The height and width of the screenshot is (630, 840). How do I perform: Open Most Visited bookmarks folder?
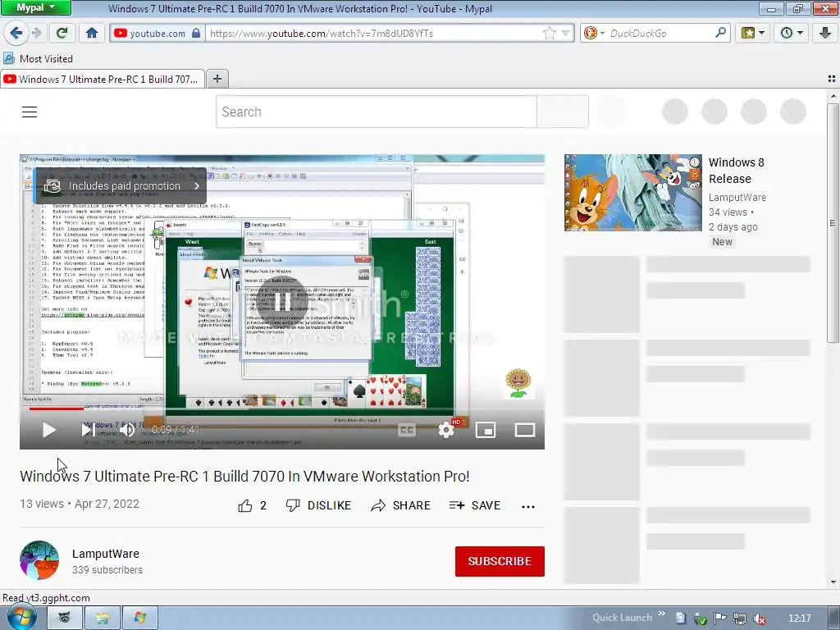38,58
